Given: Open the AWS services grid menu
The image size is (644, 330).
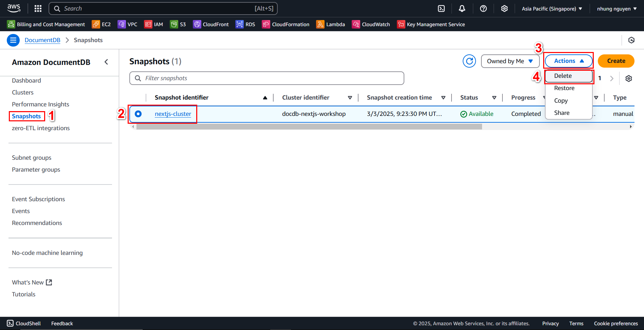Looking at the screenshot, I should (38, 8).
